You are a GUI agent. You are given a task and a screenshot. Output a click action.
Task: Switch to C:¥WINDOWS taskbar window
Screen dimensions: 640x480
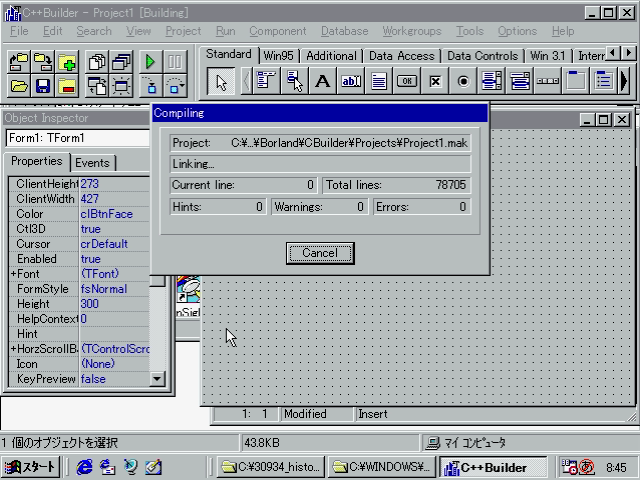coord(382,467)
